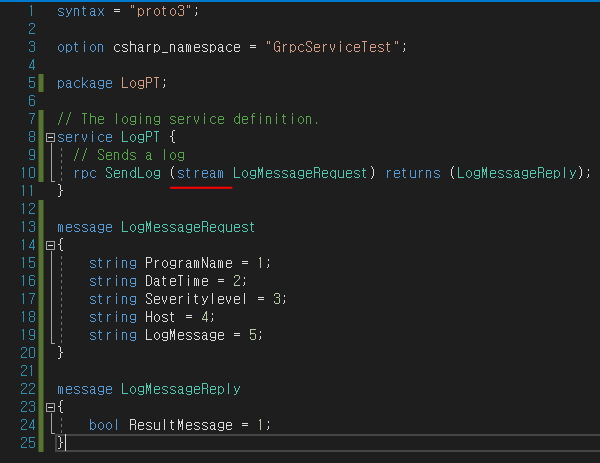
Task: Click line number 25 in the gutter
Action: 28,443
